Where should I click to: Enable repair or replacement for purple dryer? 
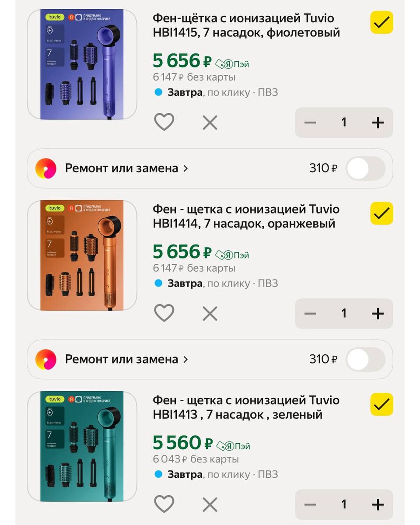[x=365, y=168]
